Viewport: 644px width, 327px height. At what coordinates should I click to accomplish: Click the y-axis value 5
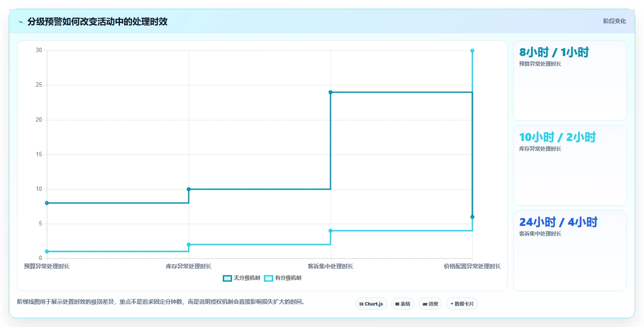(x=41, y=224)
